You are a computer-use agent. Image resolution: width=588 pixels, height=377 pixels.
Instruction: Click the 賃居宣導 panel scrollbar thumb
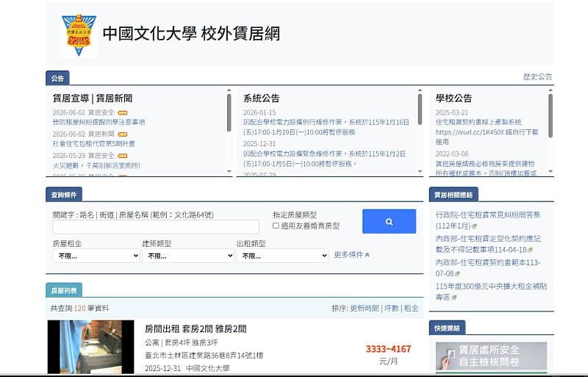(229, 112)
